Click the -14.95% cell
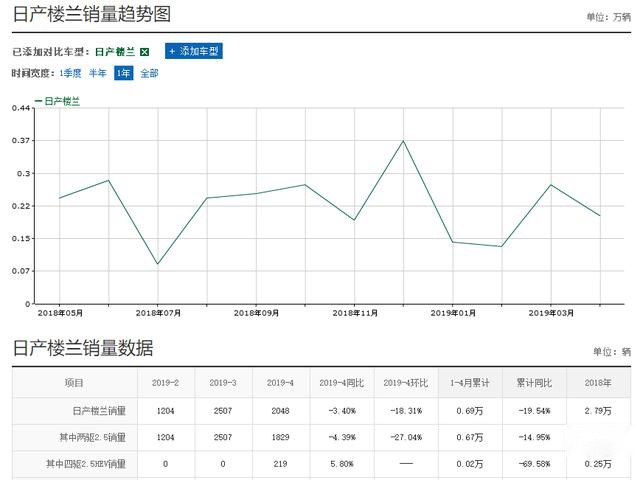Viewport: 640px width, 480px height. pos(534,438)
